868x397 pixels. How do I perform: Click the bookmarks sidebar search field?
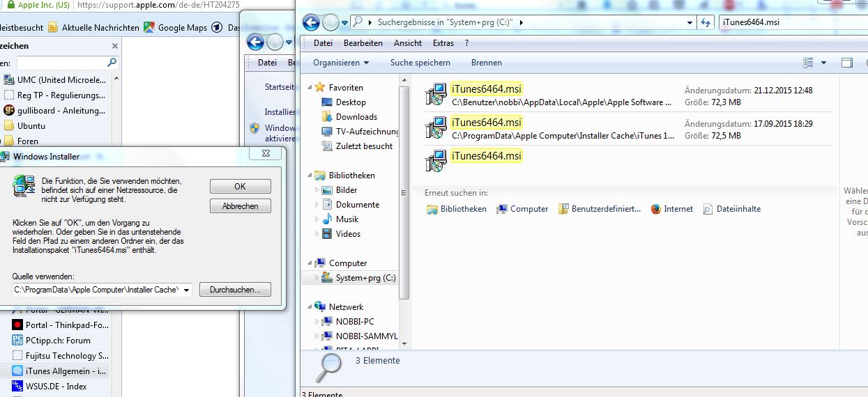[x=67, y=63]
